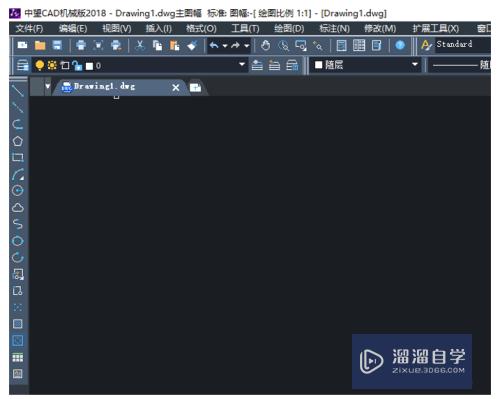The width and height of the screenshot is (500, 399).
Task: Select the Arc tool
Action: click(18, 174)
